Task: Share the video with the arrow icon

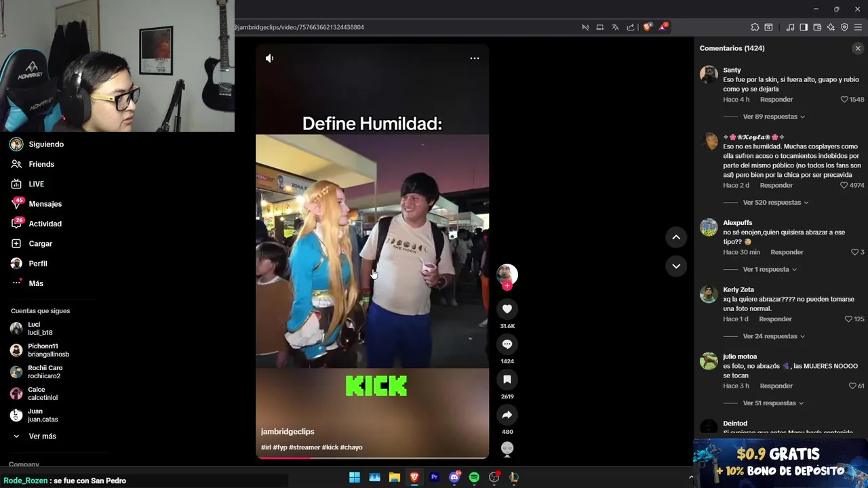Action: (507, 415)
